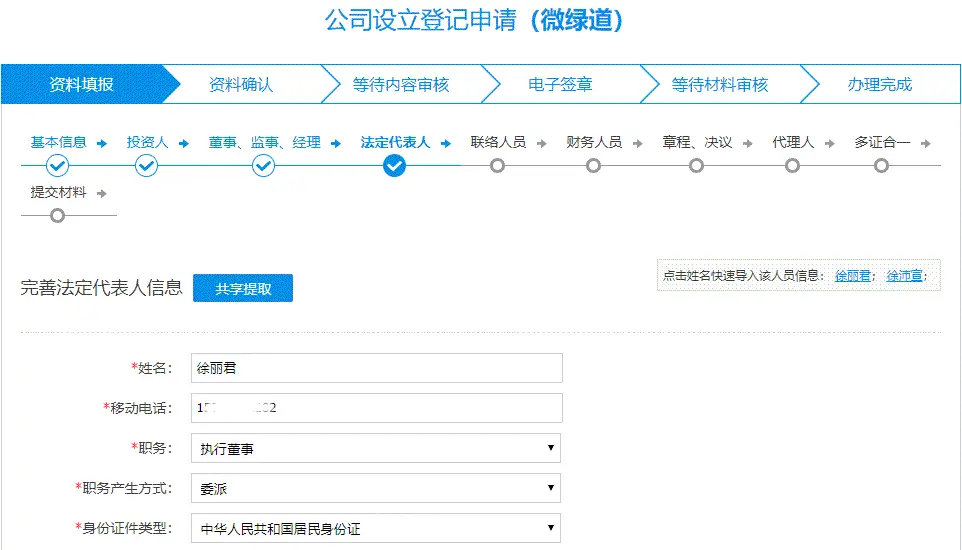Click the arrow icon next to 多证合一
This screenshot has width=962, height=550.
(926, 144)
